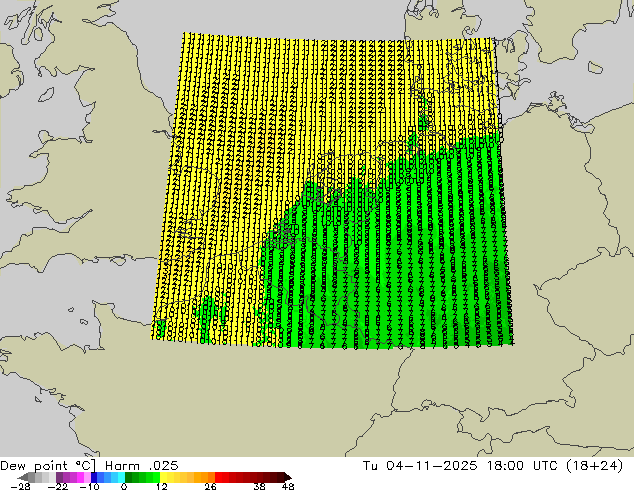Click the yellow dew point area over the North Sea

pyautogui.click(x=283, y=101)
